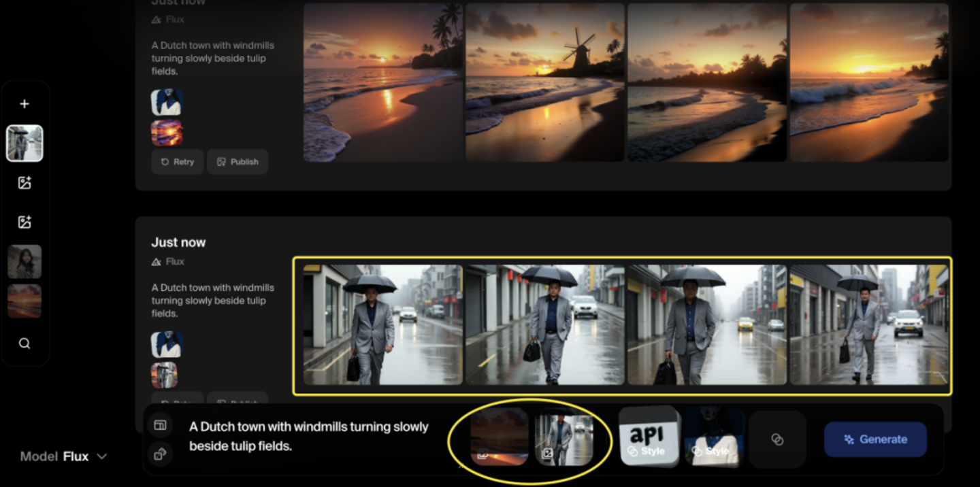Click Retry in the upper generation card
Image resolution: width=980 pixels, height=487 pixels.
[177, 162]
